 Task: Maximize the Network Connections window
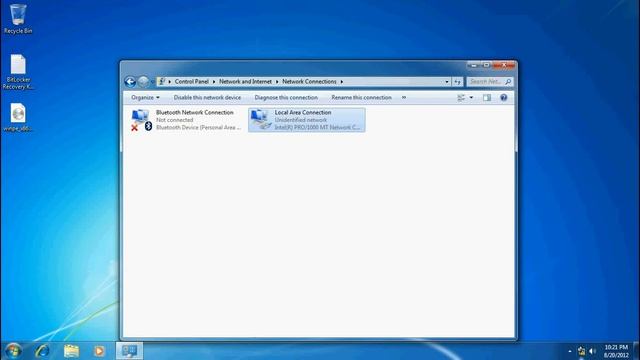tap(486, 65)
